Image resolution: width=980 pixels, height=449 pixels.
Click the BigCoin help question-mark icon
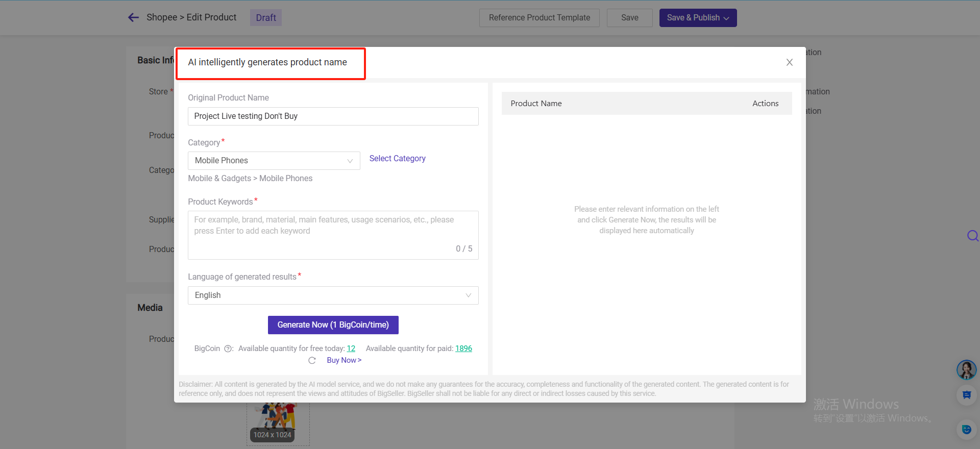228,349
